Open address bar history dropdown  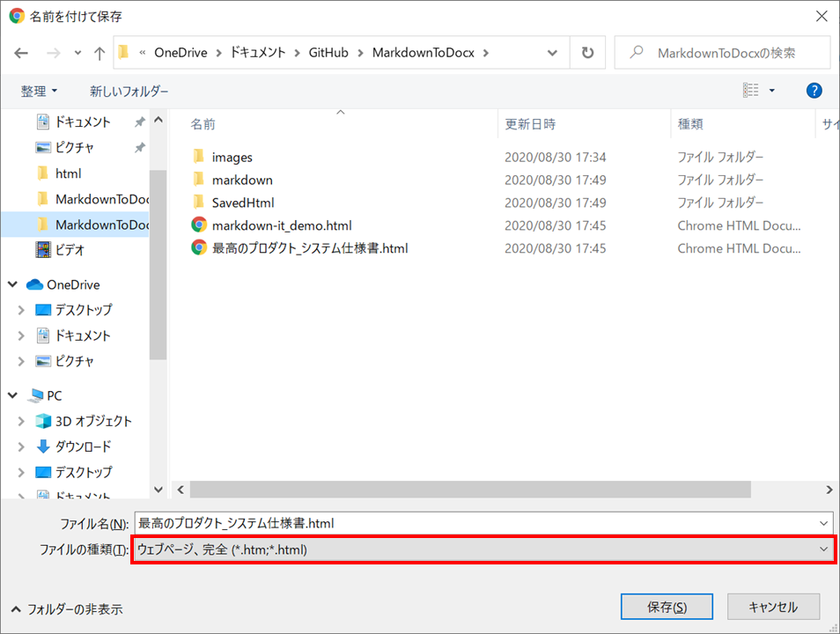[x=552, y=53]
